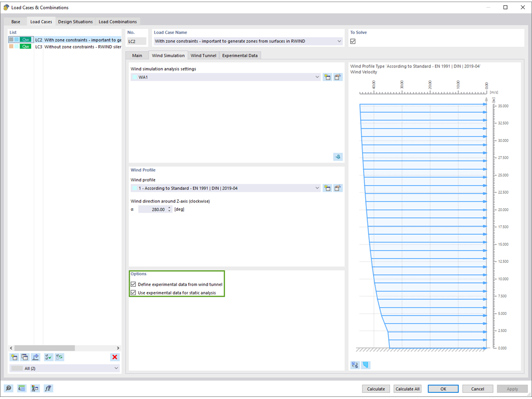This screenshot has height=399, width=532.
Task: Click the blue profile shape icon below graph
Action: point(366,365)
